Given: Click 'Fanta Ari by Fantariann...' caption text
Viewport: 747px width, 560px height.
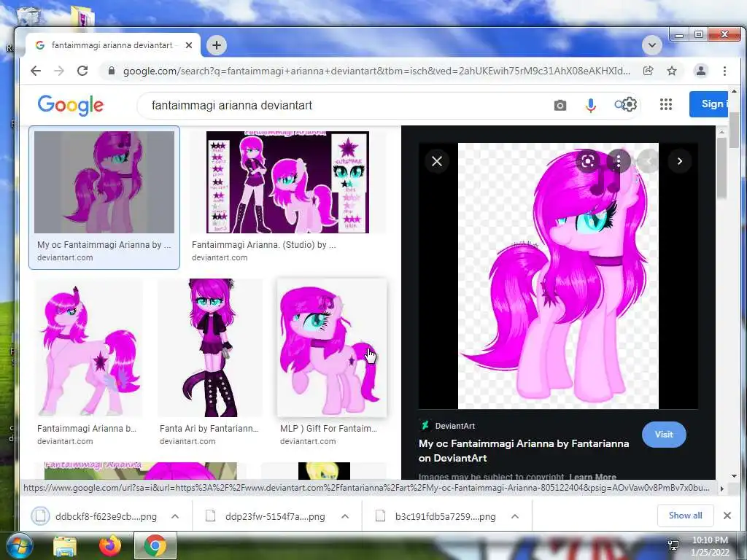Looking at the screenshot, I should click(209, 429).
